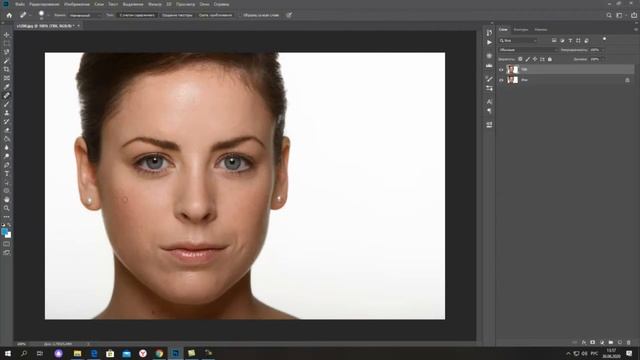The height and width of the screenshot is (360, 640).
Task: Click the Share icon at top right
Action: click(634, 15)
